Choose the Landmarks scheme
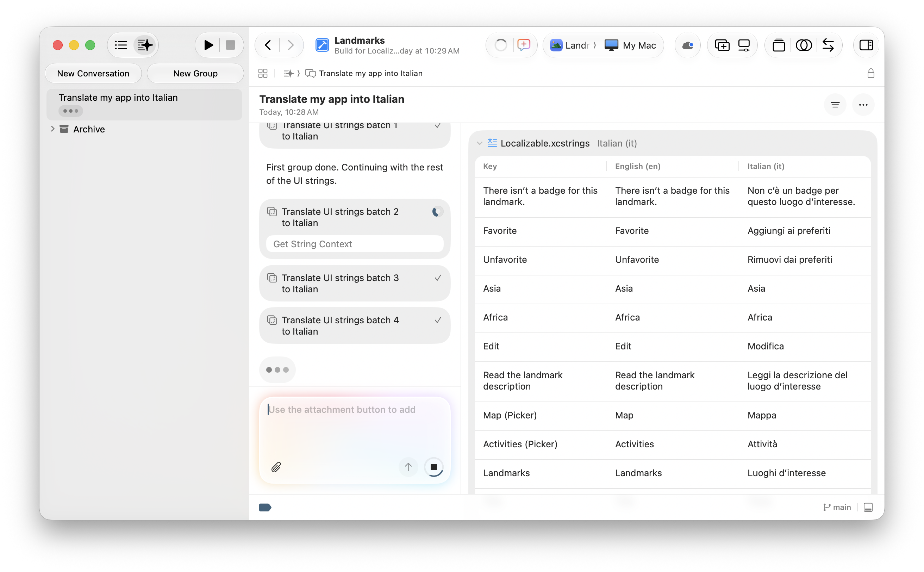This screenshot has height=572, width=924. click(569, 45)
